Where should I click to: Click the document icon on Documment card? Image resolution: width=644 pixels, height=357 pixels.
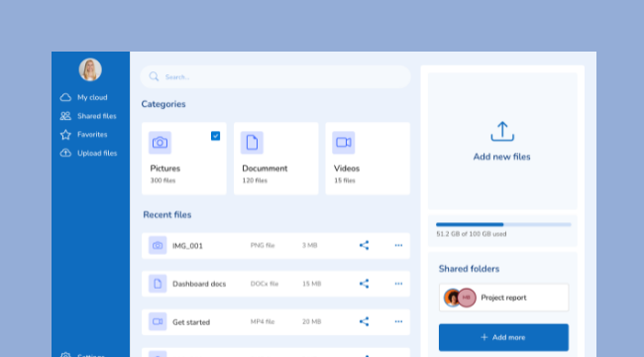coord(252,143)
